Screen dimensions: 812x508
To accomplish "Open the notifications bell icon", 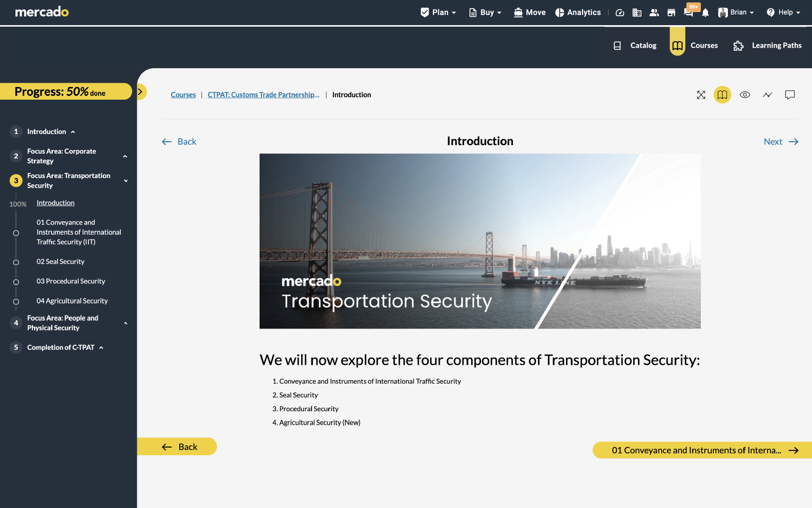I will [705, 13].
